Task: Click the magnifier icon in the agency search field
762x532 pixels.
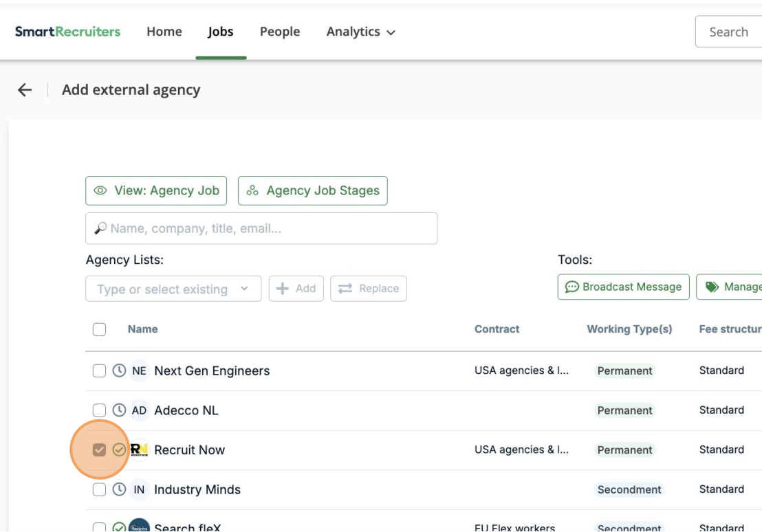Action: click(x=100, y=228)
